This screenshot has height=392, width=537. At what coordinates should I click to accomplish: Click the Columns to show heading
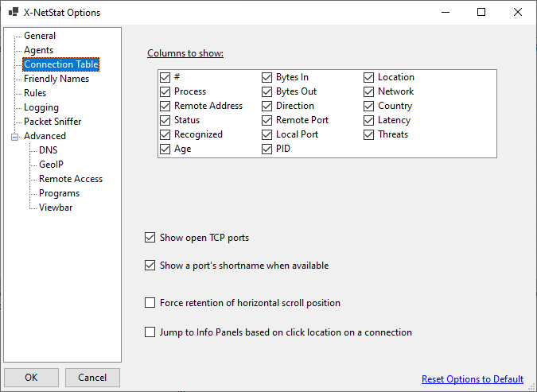tap(185, 53)
